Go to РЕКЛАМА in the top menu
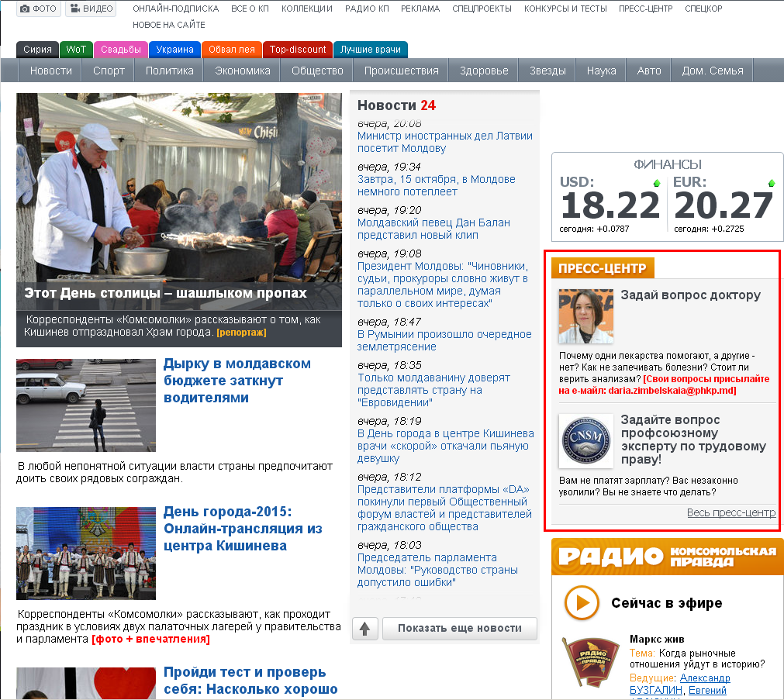 click(x=420, y=9)
